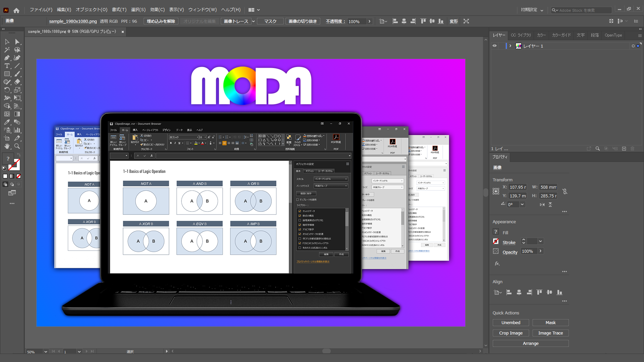Select the Rotate tool
The height and width of the screenshot is (362, 644).
pos(7,90)
